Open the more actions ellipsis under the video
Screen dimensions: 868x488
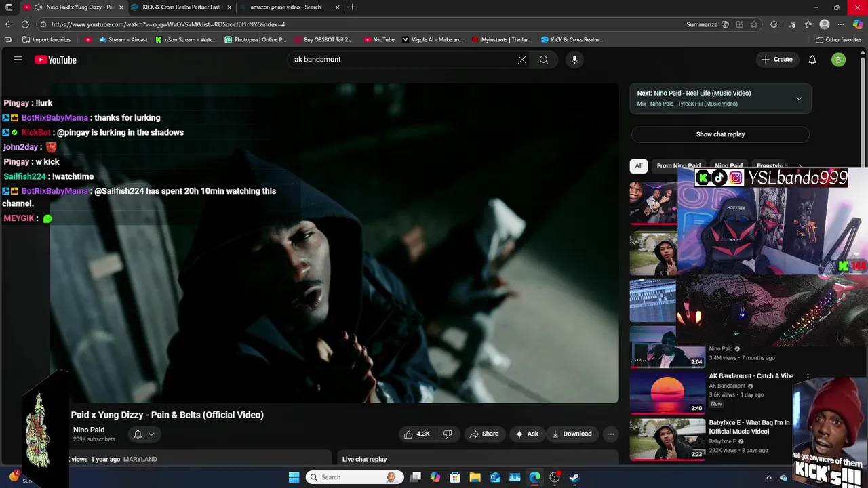coord(610,434)
